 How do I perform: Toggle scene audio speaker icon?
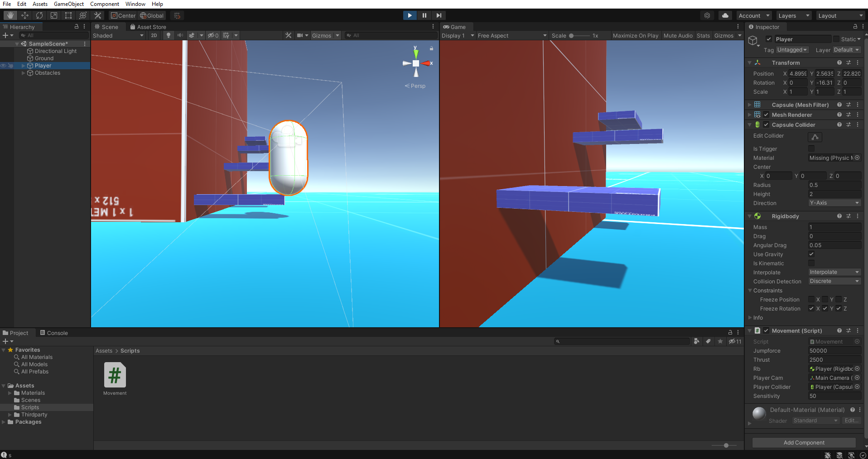click(180, 35)
